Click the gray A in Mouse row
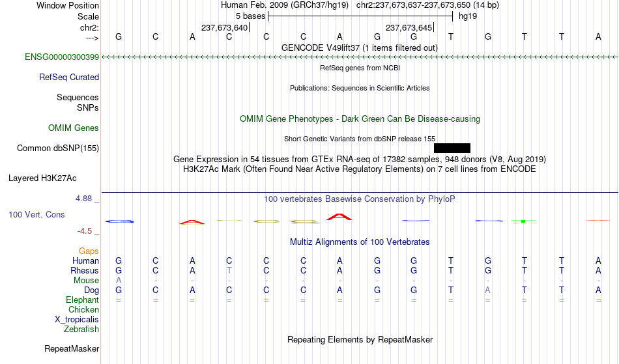 click(x=119, y=281)
